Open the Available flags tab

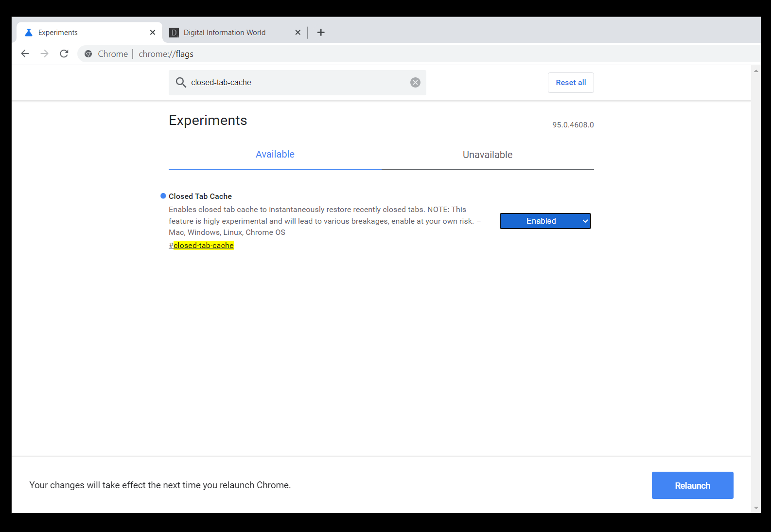pyautogui.click(x=275, y=155)
